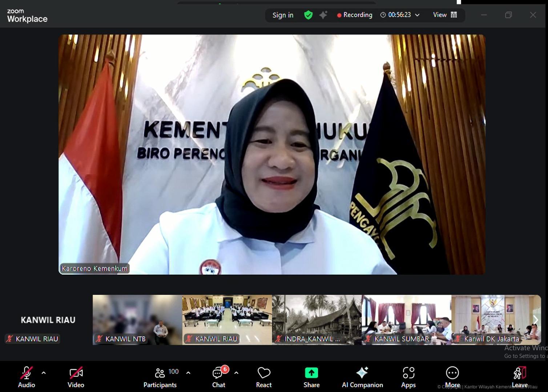Open the React emoji menu
548x392 pixels.
pyautogui.click(x=264, y=377)
